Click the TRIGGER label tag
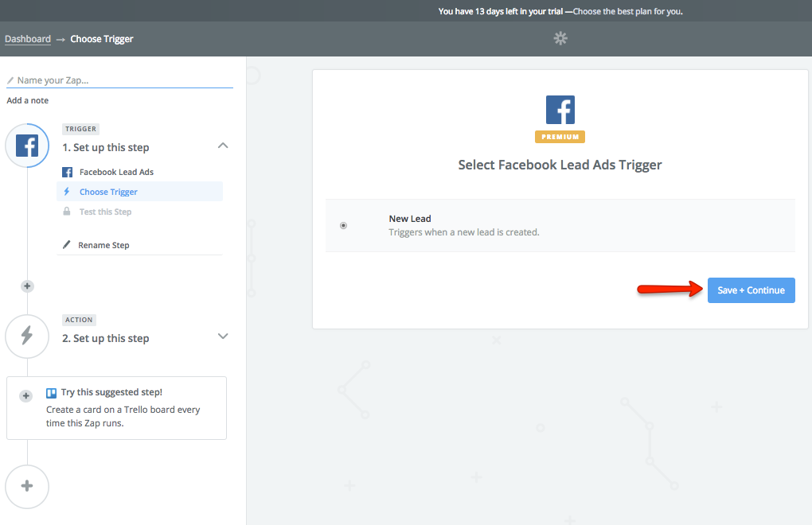 click(x=80, y=129)
